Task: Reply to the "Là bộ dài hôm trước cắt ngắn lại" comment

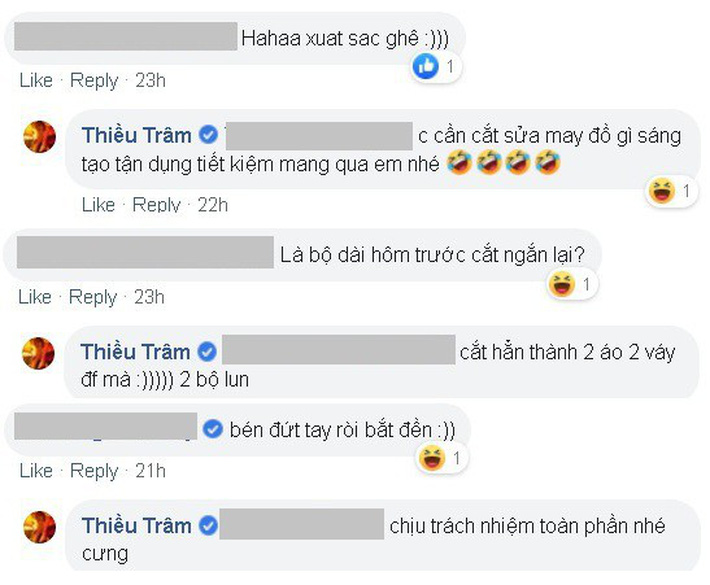Action: tap(94, 297)
